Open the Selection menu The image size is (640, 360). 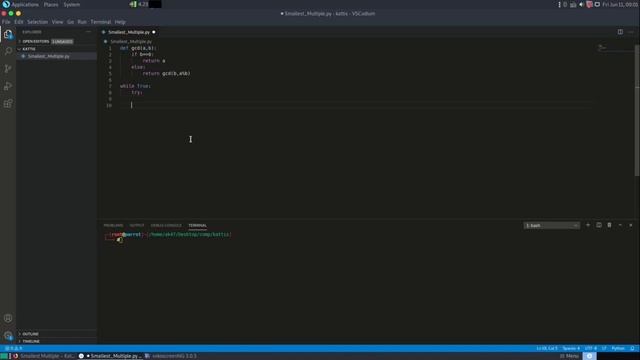[38, 22]
